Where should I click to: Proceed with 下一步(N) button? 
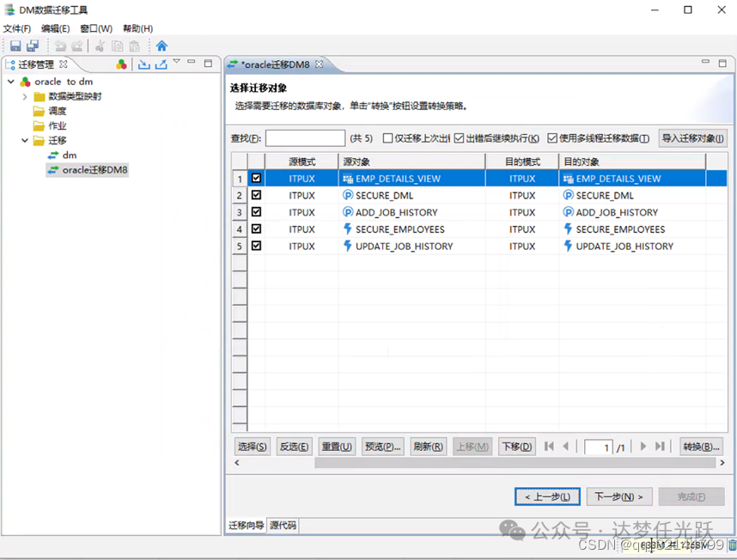coord(619,496)
